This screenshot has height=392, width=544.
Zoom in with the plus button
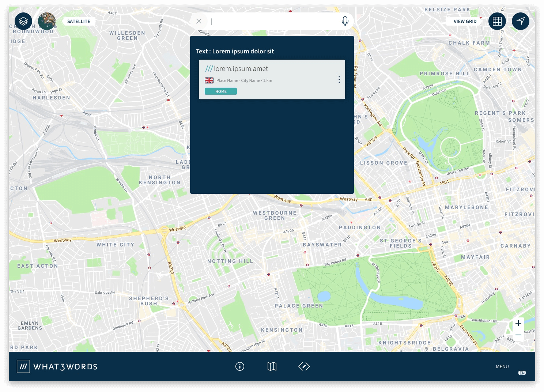tap(518, 323)
